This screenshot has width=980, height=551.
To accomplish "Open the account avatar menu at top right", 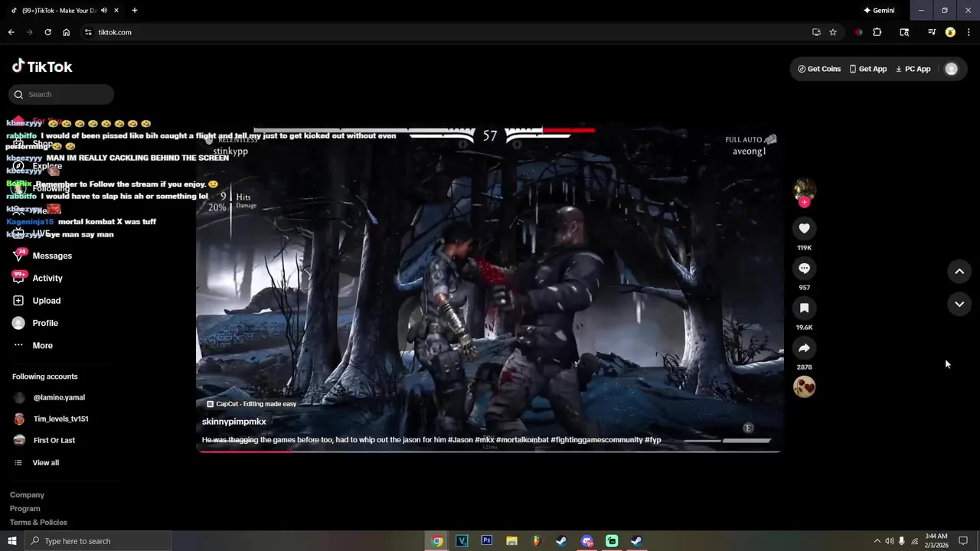I will point(951,69).
